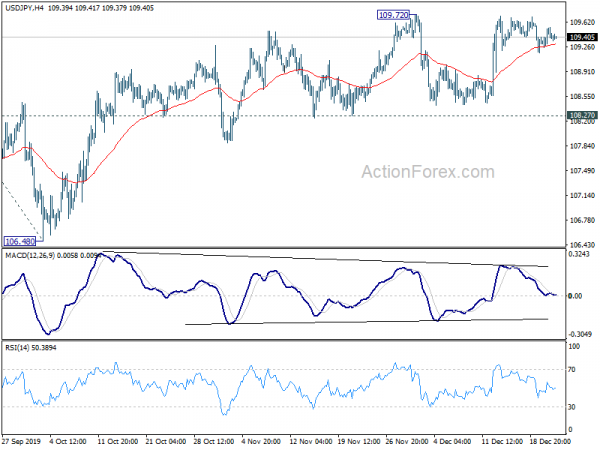Click the 12 Nov 04:00 time label
The height and width of the screenshot is (450, 600).
(x=310, y=441)
